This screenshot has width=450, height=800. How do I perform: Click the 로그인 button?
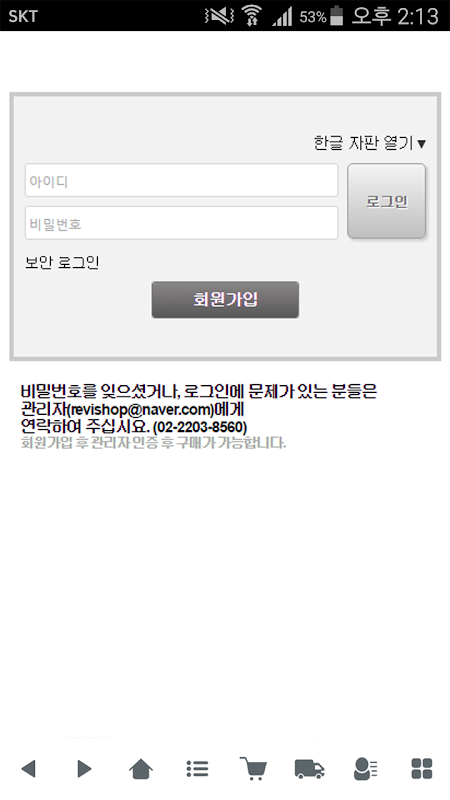pyautogui.click(x=387, y=201)
